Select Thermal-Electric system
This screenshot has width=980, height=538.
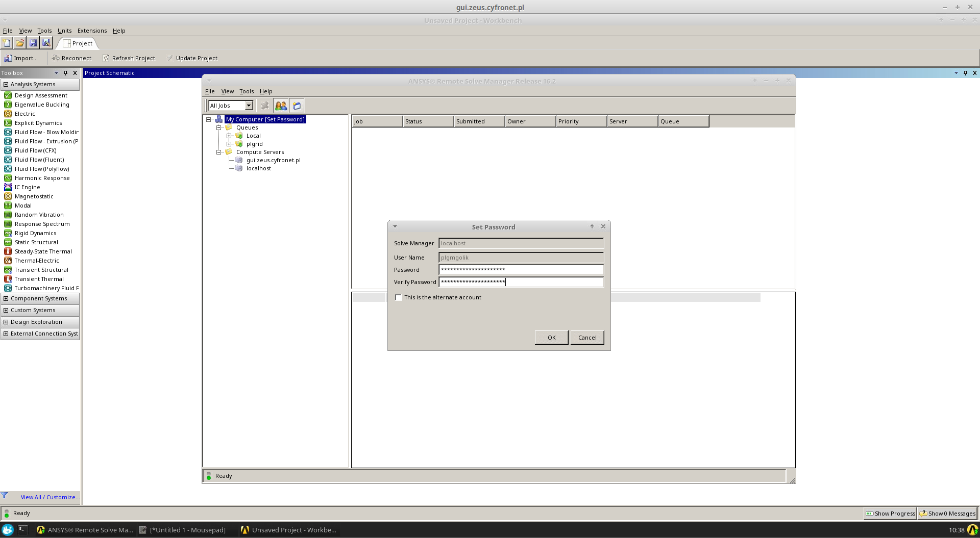click(37, 261)
